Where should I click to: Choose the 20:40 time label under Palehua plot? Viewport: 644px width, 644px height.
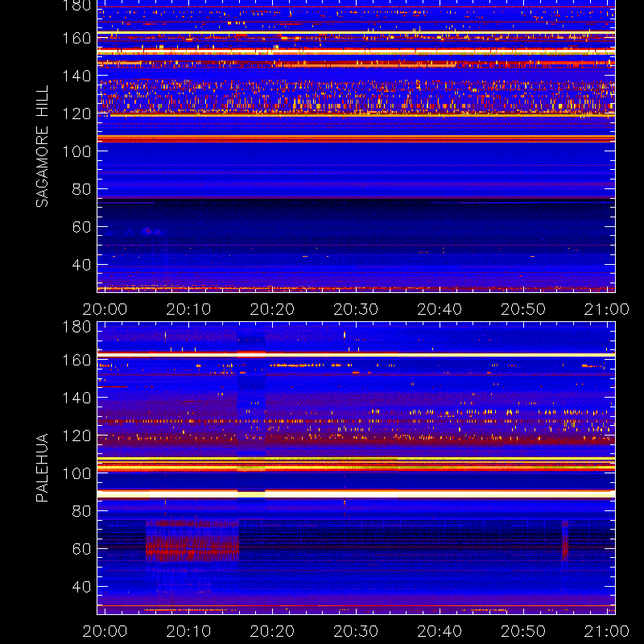(440, 631)
